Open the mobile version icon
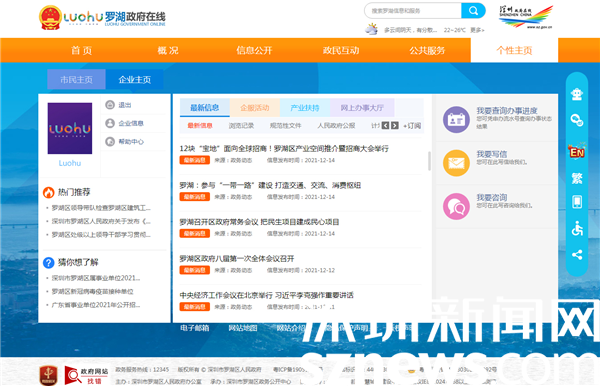600x386 pixels. coord(577,202)
